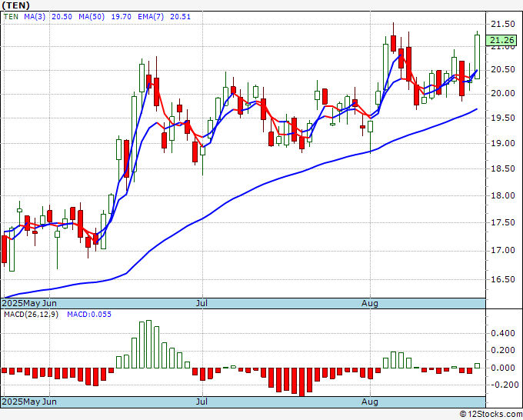Viewport: 523px width, 420px height.
Task: Click the Aug label on MACD axis
Action: click(370, 402)
